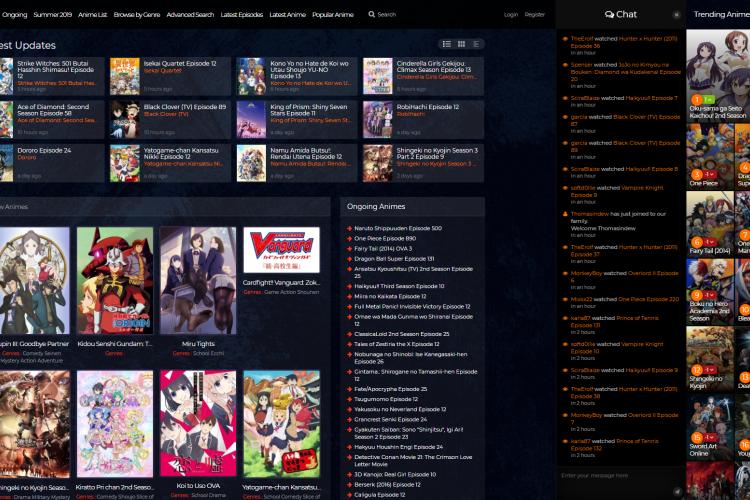The height and width of the screenshot is (500, 750).
Task: Open Black Clover (TV) Episode 89 update
Action: pyautogui.click(x=185, y=107)
